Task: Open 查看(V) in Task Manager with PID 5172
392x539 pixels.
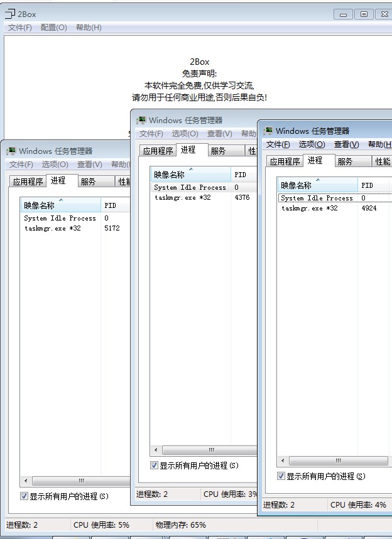Action: 89,165
